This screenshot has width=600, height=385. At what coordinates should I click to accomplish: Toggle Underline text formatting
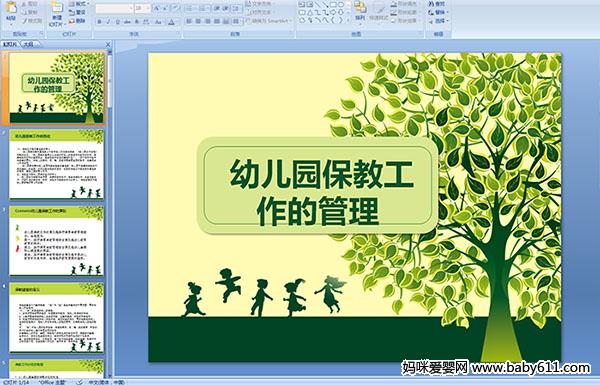pos(117,22)
